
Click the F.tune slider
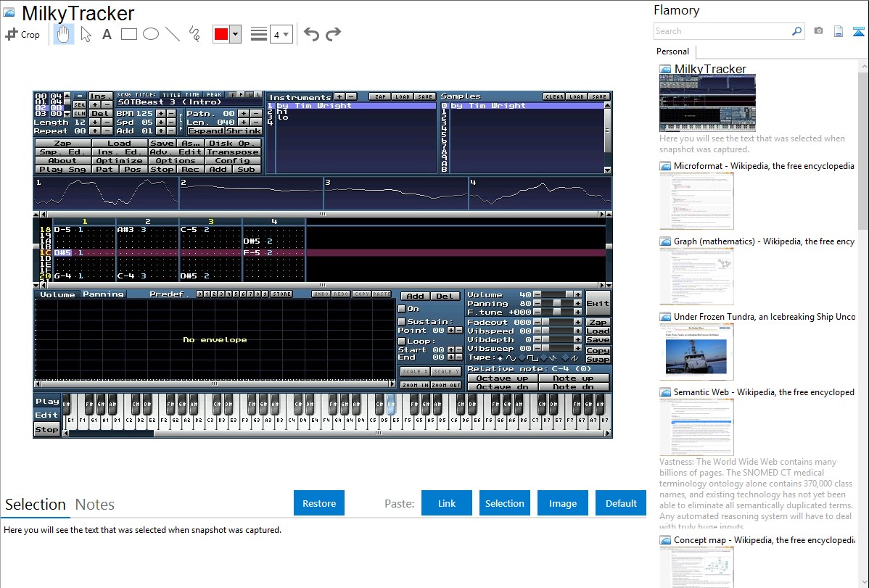tap(557, 312)
